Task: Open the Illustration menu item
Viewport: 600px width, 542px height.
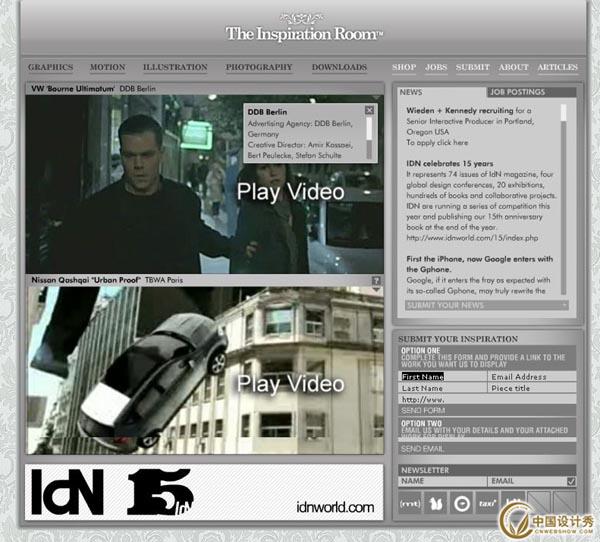Action: (x=175, y=67)
